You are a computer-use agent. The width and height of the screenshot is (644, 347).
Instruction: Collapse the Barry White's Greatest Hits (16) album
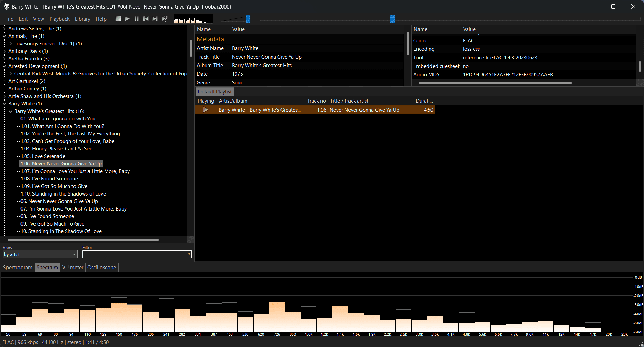pyautogui.click(x=11, y=111)
